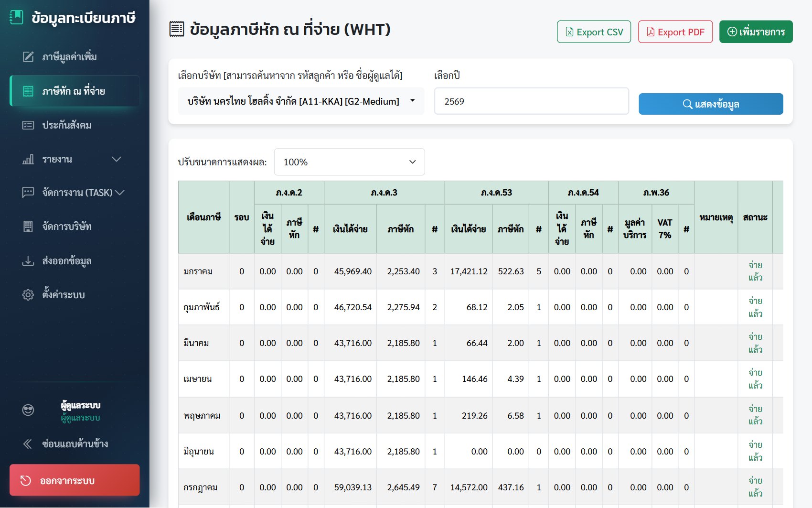Click the logout circular arrow icon
The width and height of the screenshot is (812, 508).
(x=25, y=480)
